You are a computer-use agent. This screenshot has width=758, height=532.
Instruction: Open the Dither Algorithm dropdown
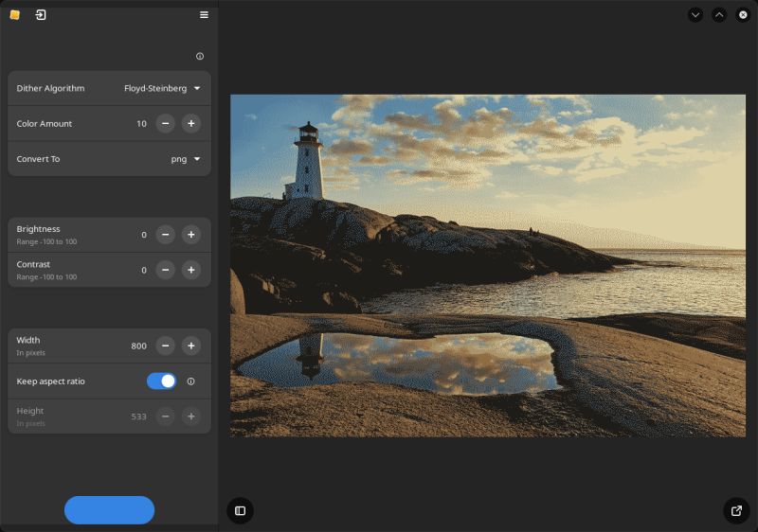(109, 88)
